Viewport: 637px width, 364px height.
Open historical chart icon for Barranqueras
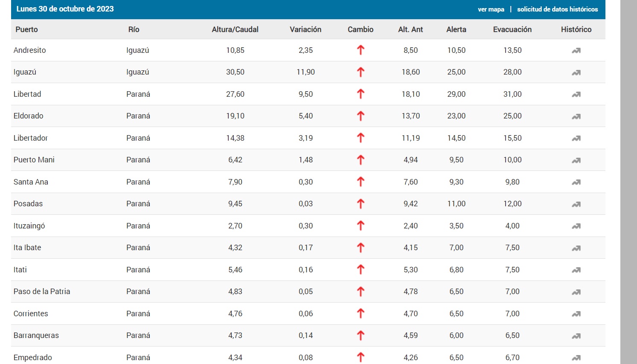pyautogui.click(x=576, y=336)
